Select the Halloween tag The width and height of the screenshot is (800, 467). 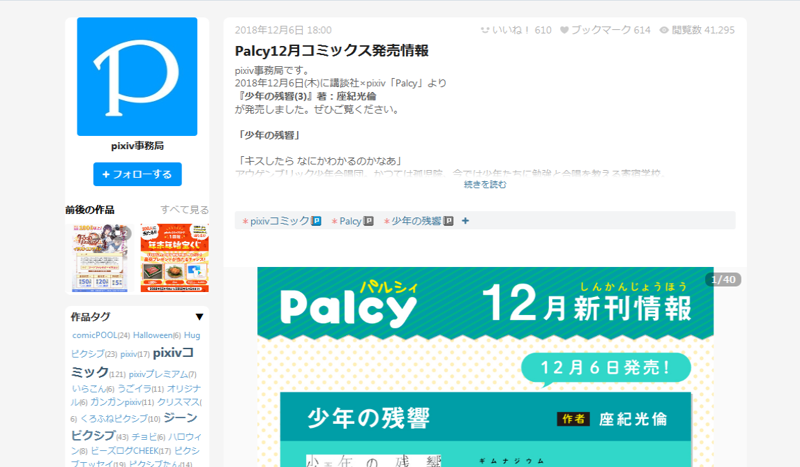click(153, 335)
